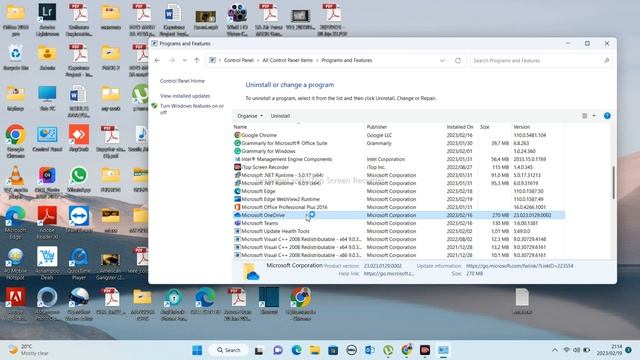
Task: Click the Forward navigation arrow
Action: [172, 60]
